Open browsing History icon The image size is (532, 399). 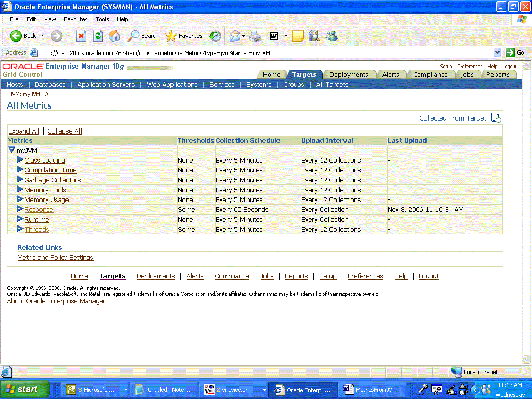pyautogui.click(x=215, y=36)
